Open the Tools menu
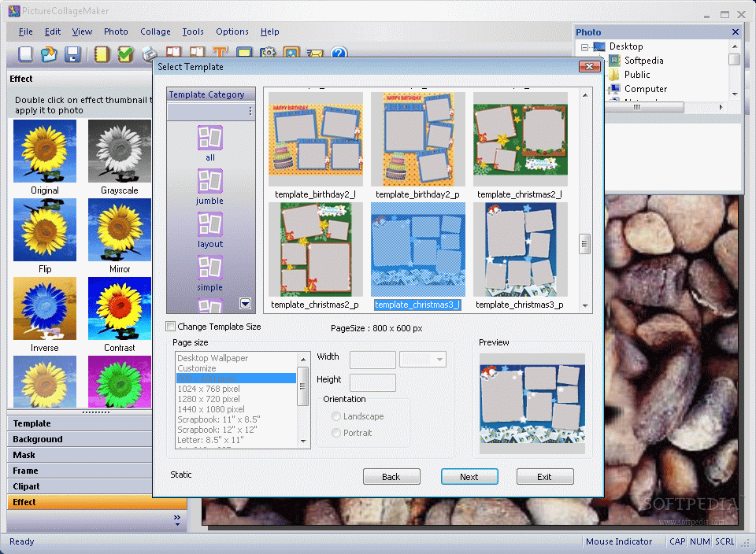 point(193,31)
